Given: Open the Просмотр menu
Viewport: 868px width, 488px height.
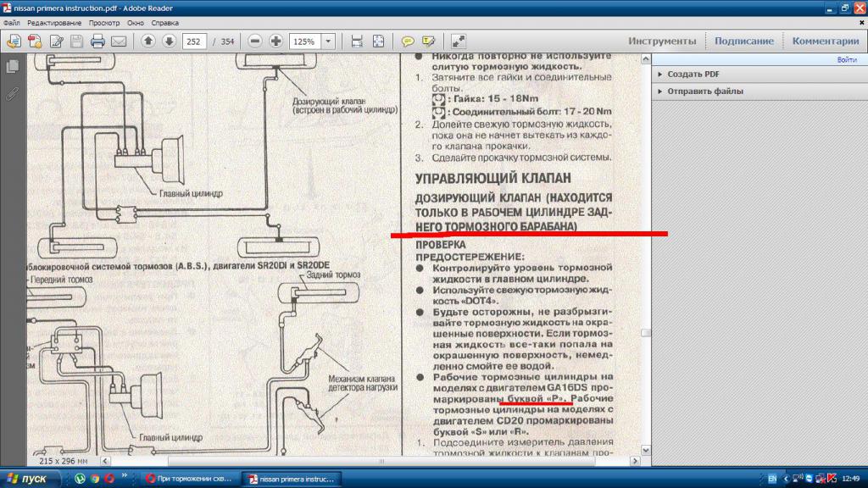Looking at the screenshot, I should [104, 23].
